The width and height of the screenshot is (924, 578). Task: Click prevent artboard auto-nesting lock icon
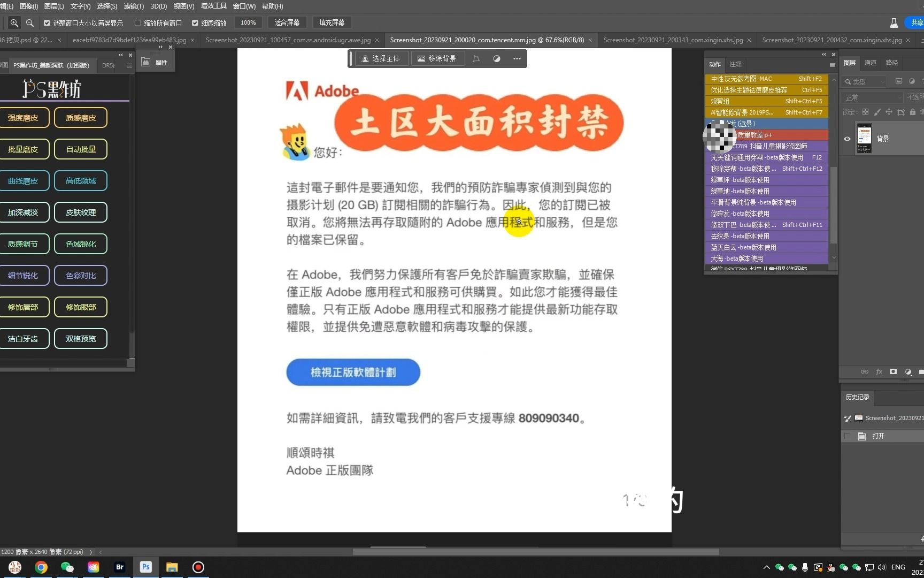pyautogui.click(x=900, y=112)
